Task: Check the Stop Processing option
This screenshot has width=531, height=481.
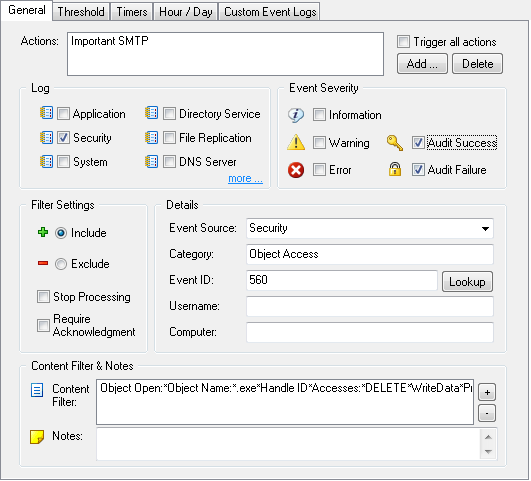Action: 43,296
